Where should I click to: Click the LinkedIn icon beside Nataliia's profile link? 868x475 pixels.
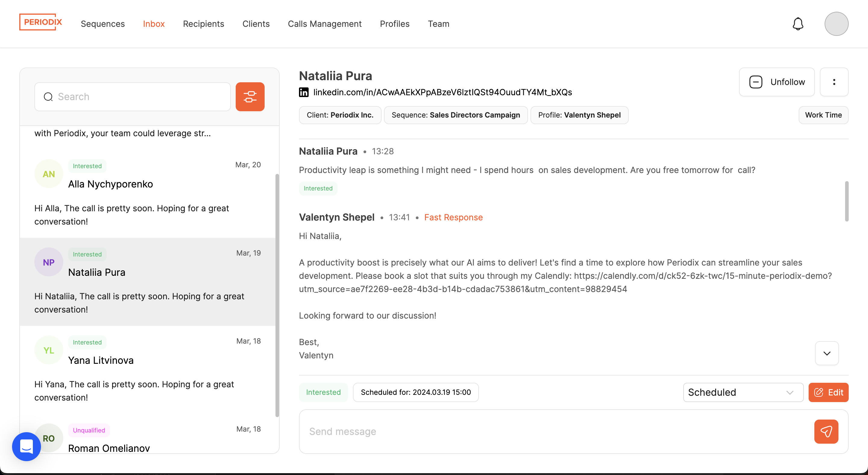point(303,92)
